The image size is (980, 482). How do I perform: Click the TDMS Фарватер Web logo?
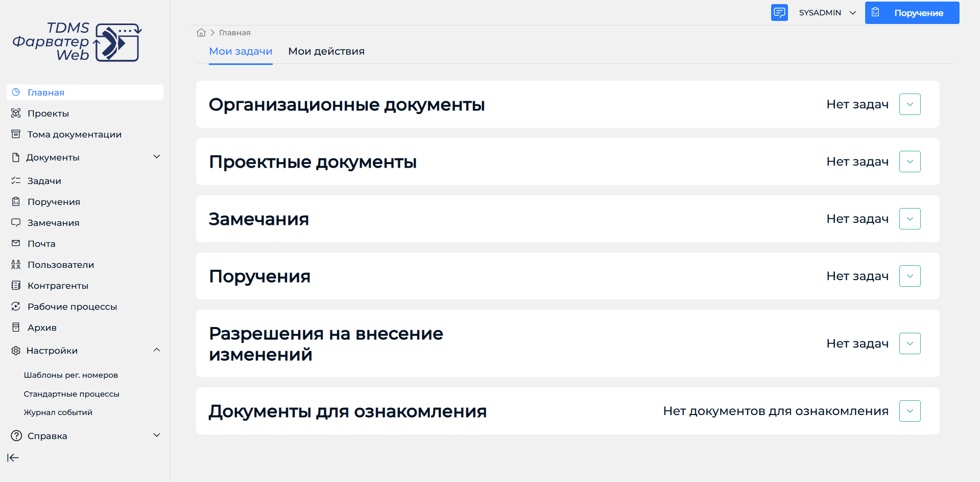coord(77,42)
